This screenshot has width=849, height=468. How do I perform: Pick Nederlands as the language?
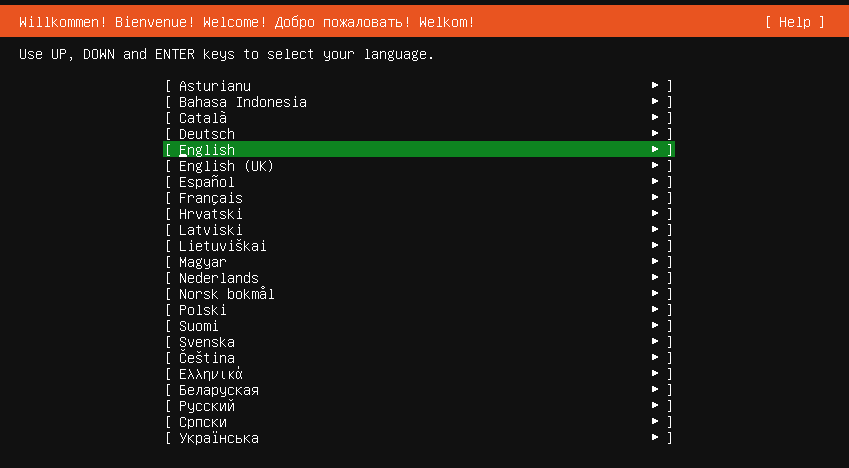419,278
